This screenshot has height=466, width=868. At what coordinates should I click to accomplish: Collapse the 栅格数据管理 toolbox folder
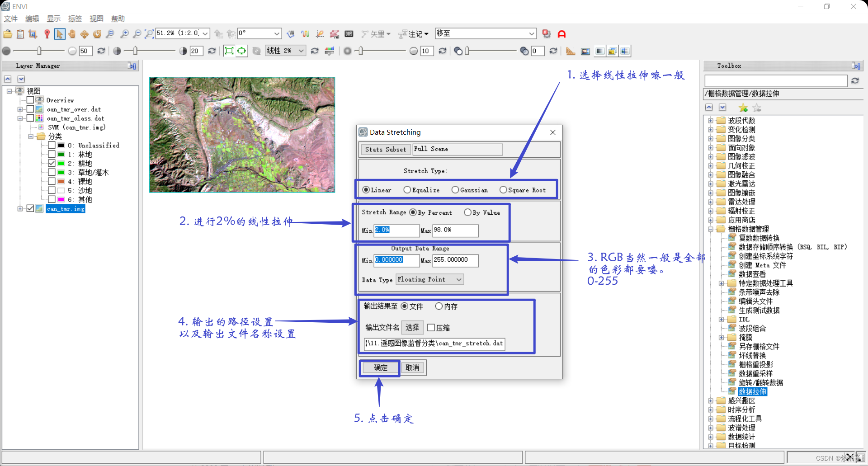[711, 229]
